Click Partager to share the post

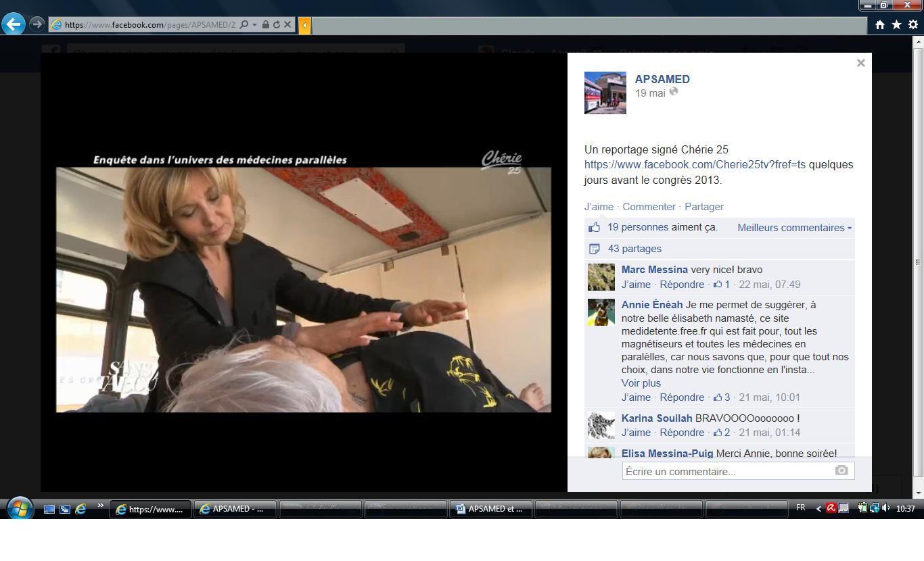[x=703, y=207]
